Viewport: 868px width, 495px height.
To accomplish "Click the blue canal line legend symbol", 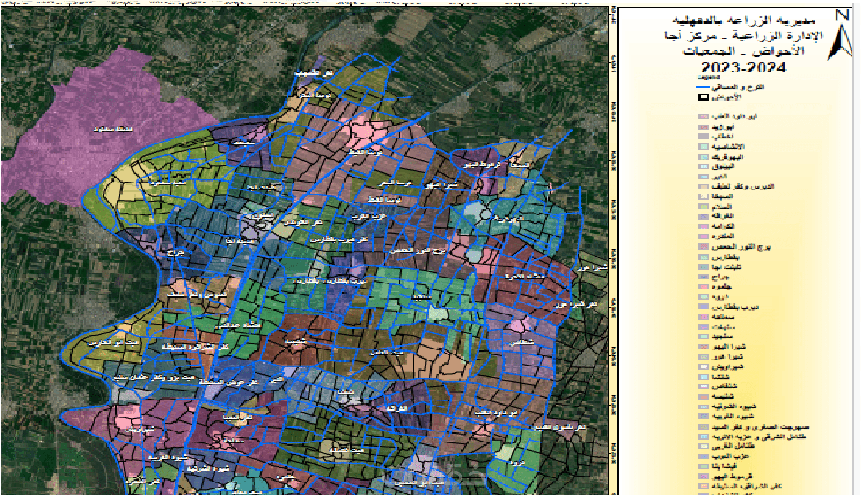I will [x=704, y=87].
